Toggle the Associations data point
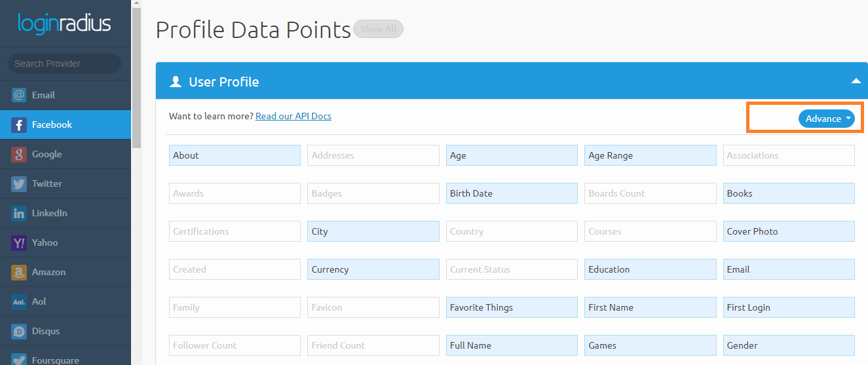868x365 pixels. [789, 155]
